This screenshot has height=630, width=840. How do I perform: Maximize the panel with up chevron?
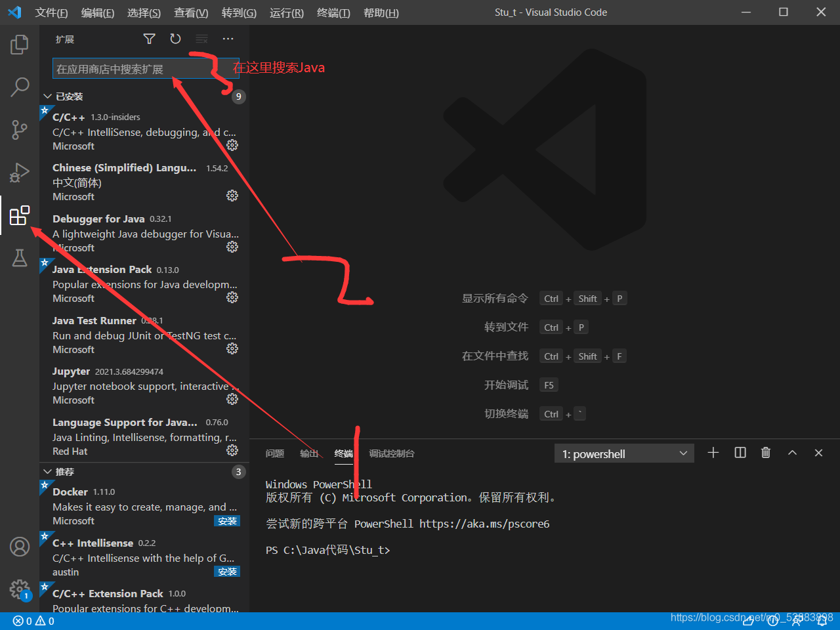click(792, 453)
